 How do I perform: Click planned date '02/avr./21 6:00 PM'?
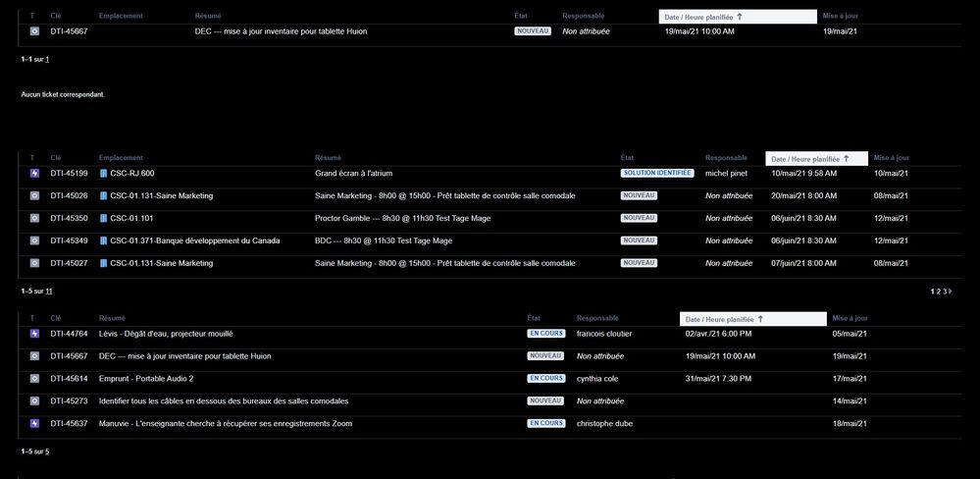pyautogui.click(x=719, y=334)
